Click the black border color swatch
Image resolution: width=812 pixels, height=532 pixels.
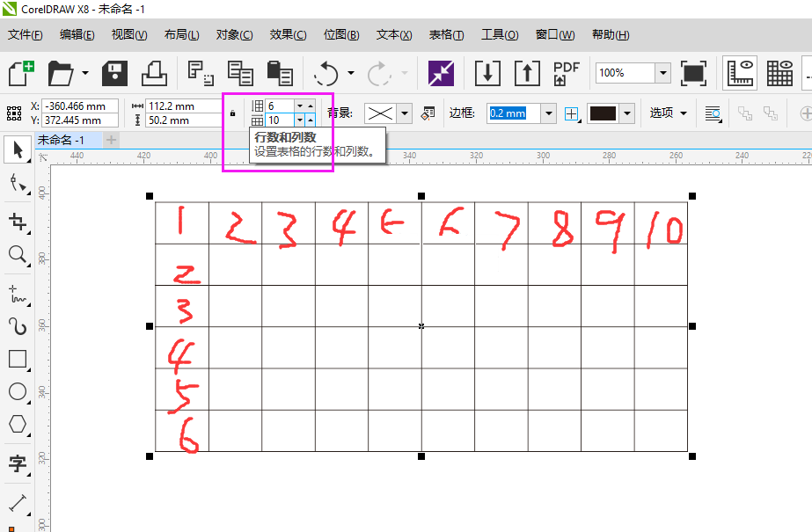click(x=604, y=113)
